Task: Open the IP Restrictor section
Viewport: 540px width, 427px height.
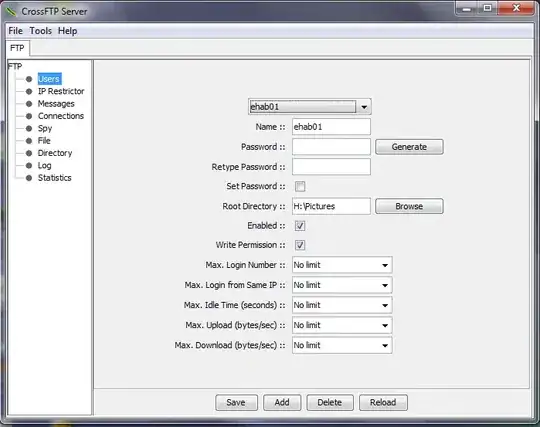Action: point(61,91)
